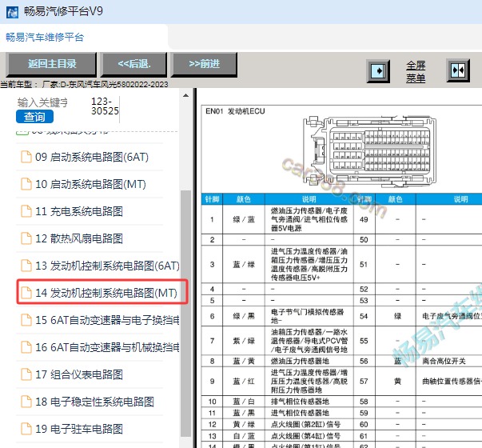Select the 畅易汽车维修平台 tab
This screenshot has height=448, width=482.
coord(45,38)
